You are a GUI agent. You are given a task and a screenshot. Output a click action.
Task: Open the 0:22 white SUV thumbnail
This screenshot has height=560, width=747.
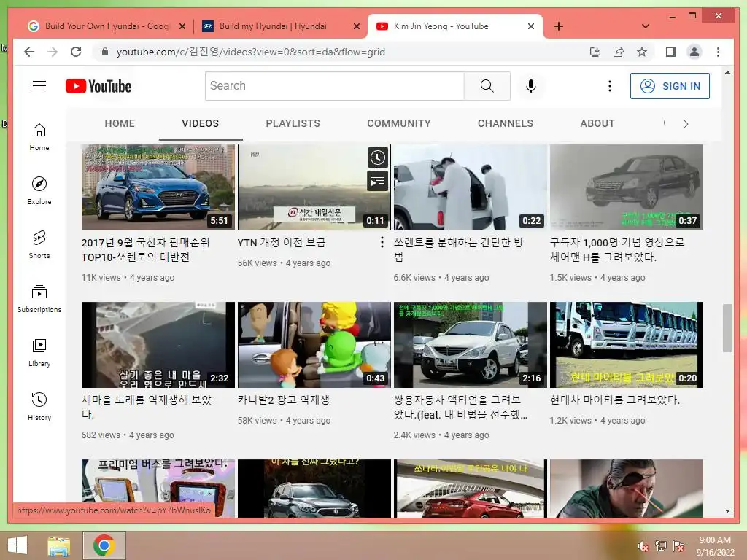tap(471, 187)
